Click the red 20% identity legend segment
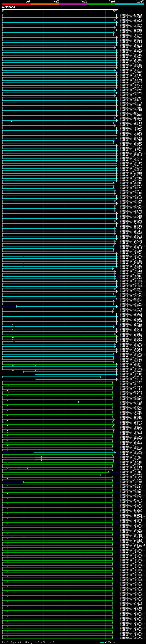This screenshot has height=644, width=146. coord(16,4)
